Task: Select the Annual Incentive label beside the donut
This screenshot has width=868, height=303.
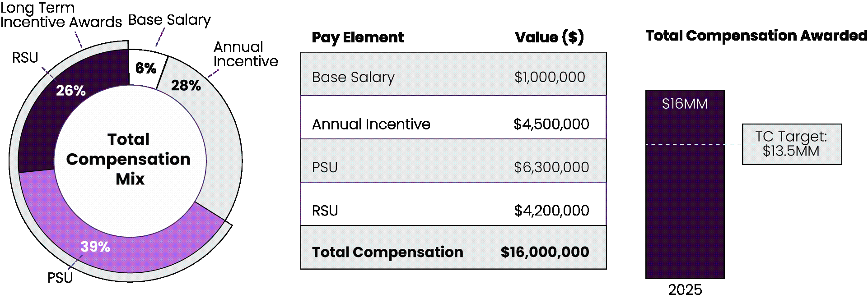Action: click(x=245, y=54)
